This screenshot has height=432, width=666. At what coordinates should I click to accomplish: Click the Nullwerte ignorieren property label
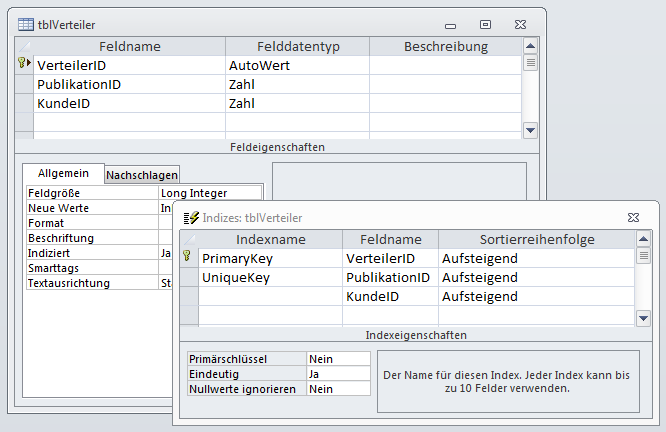pyautogui.click(x=247, y=389)
